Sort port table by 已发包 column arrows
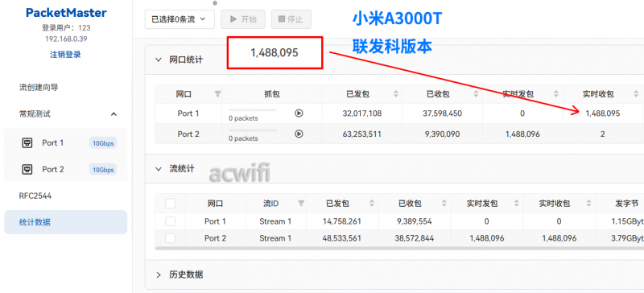 (396, 94)
